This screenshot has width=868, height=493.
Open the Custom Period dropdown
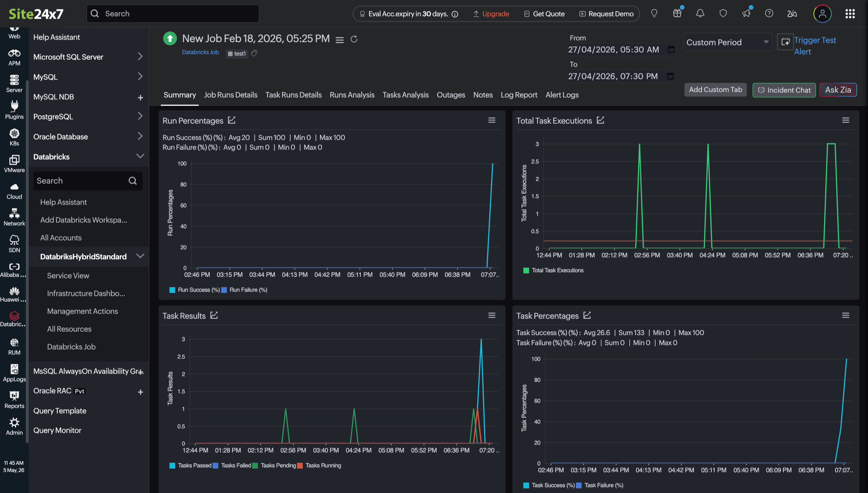coord(727,42)
